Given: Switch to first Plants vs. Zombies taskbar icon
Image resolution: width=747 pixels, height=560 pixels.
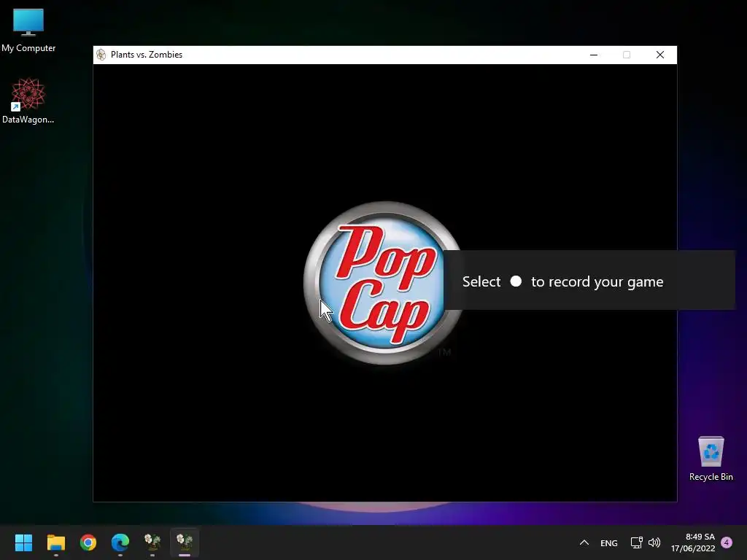Looking at the screenshot, I should pos(152,542).
